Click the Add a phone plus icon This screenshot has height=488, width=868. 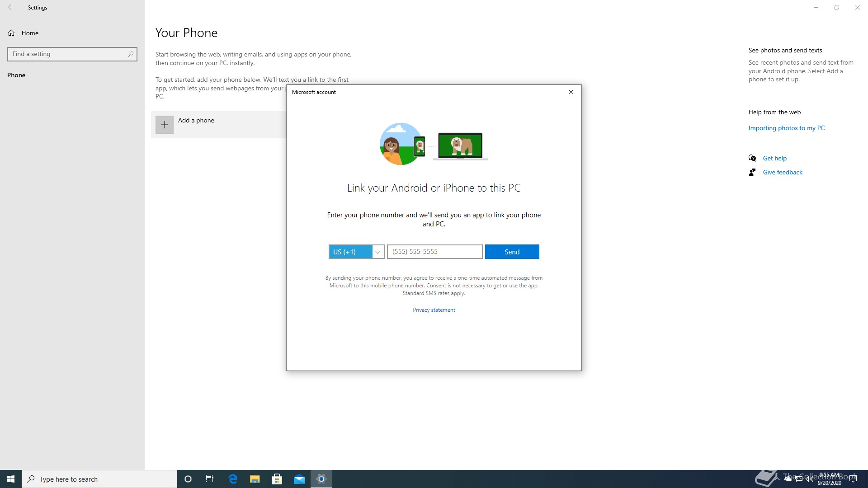165,125
